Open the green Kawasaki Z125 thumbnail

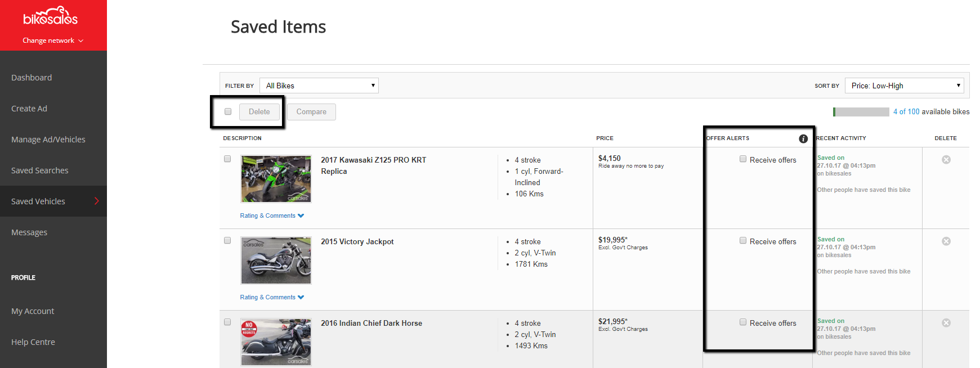276,179
